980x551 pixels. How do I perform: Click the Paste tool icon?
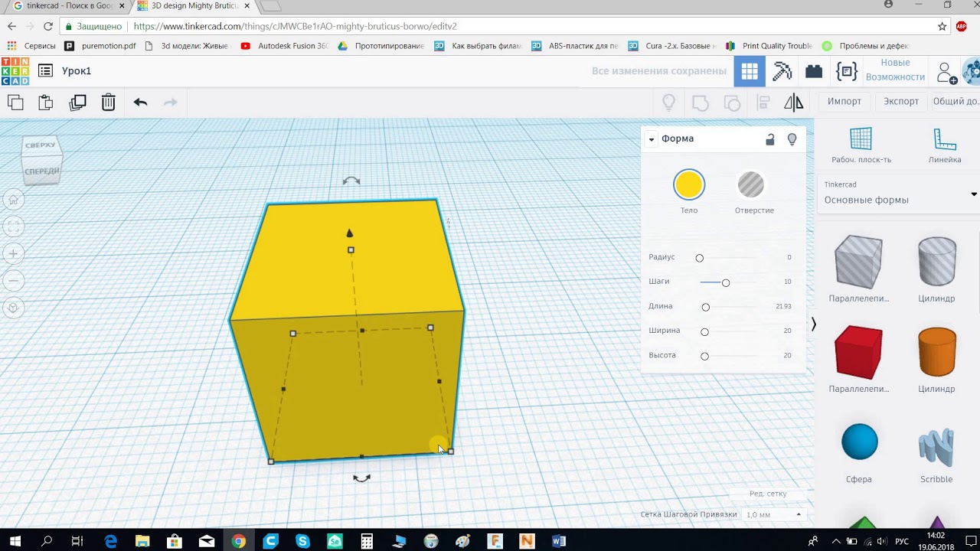pos(46,102)
